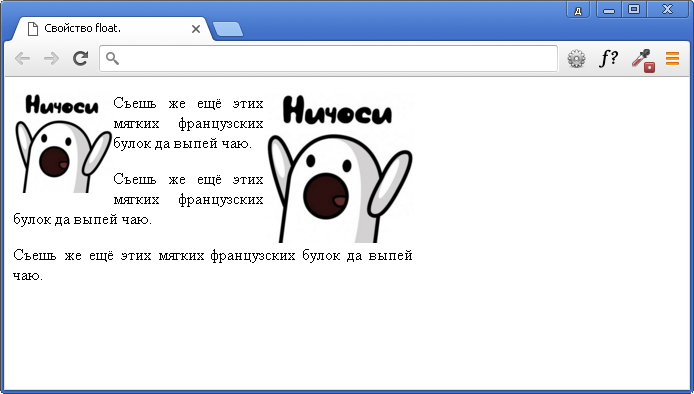
Task: Reload the page with the refresh icon
Action: coord(81,58)
